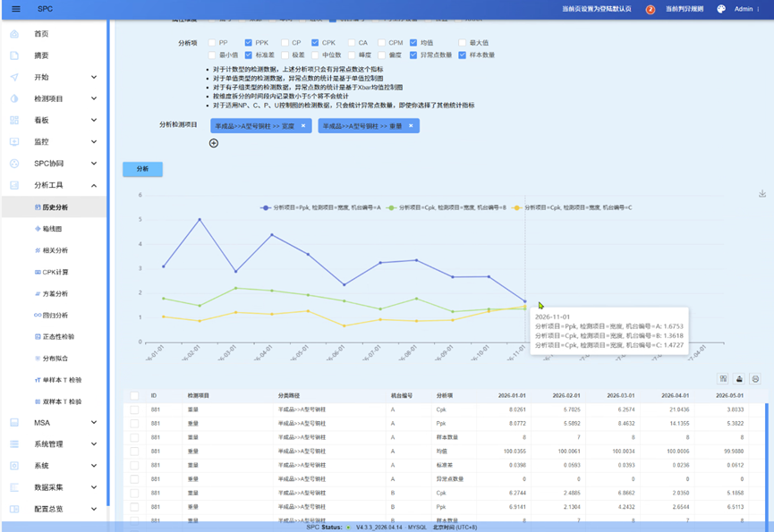Click the round minus icon above table
The height and width of the screenshot is (532, 774).
coord(754,379)
